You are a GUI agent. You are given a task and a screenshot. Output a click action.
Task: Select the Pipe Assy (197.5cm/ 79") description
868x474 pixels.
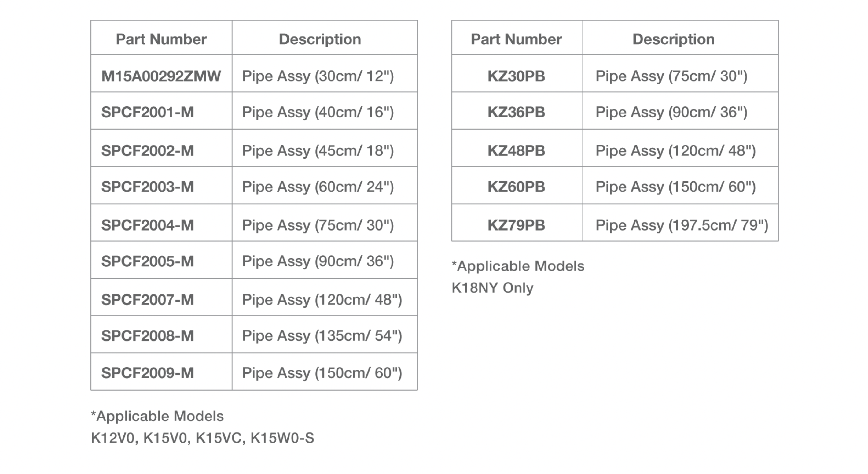(682, 225)
